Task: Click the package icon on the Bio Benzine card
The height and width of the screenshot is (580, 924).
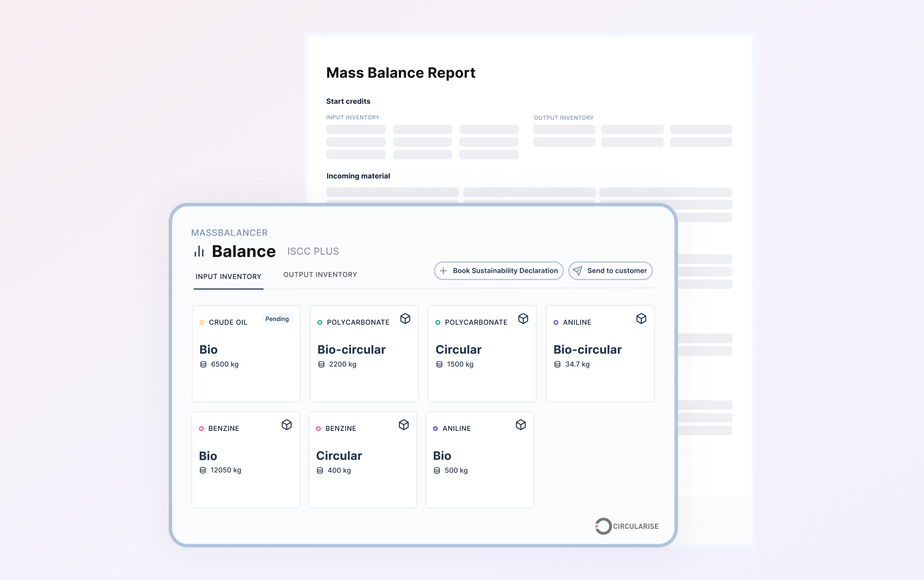Action: (287, 425)
